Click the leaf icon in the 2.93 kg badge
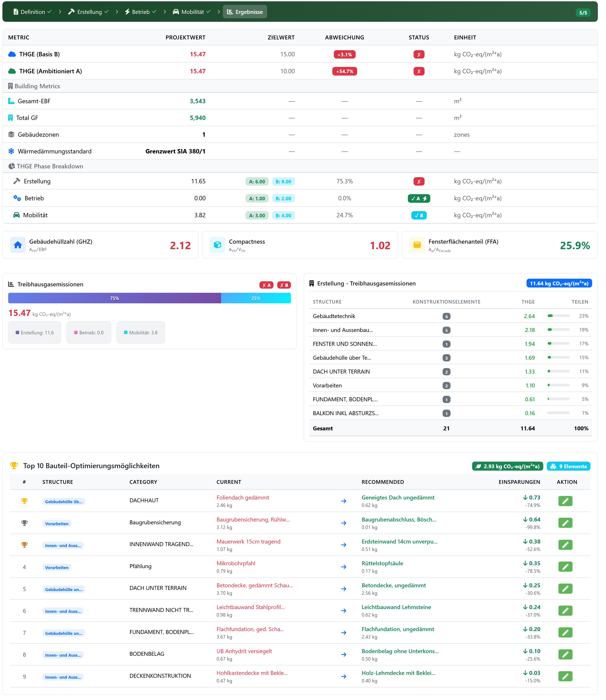The width and height of the screenshot is (606, 700). coord(479,466)
